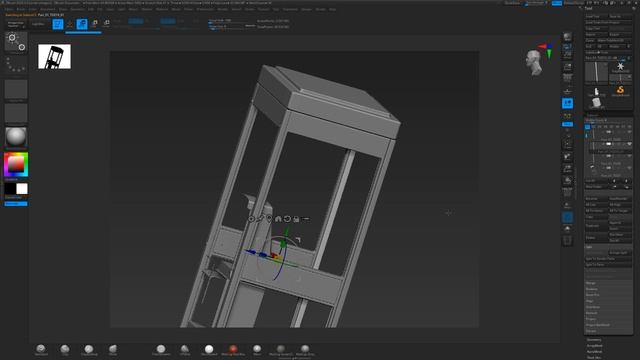Toggle the blue Alternate button under the color swatches
Screen dimensions: 640x360
coord(16,204)
